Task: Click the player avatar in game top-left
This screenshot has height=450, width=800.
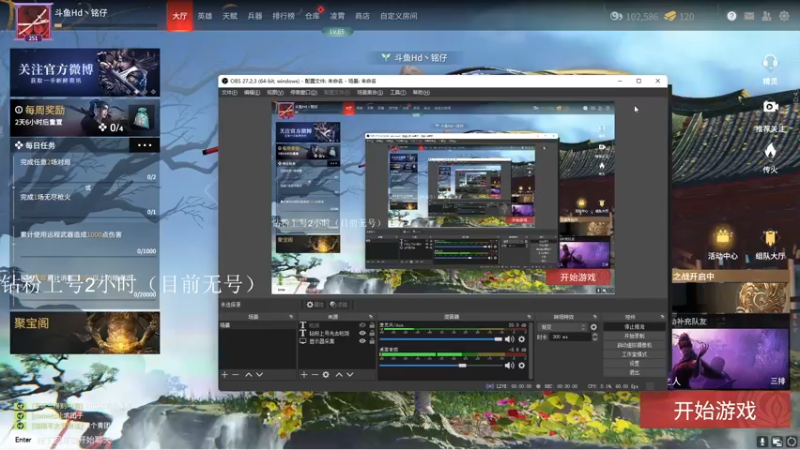Action: 33,21
